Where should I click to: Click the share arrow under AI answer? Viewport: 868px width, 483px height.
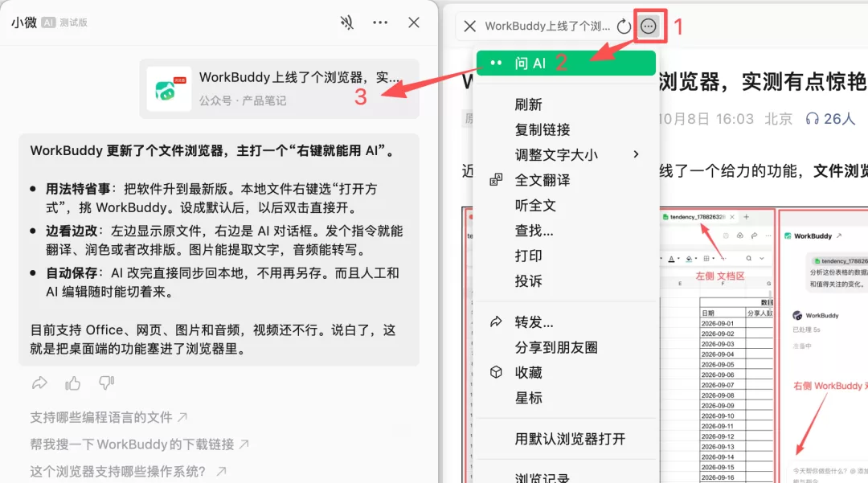[39, 383]
